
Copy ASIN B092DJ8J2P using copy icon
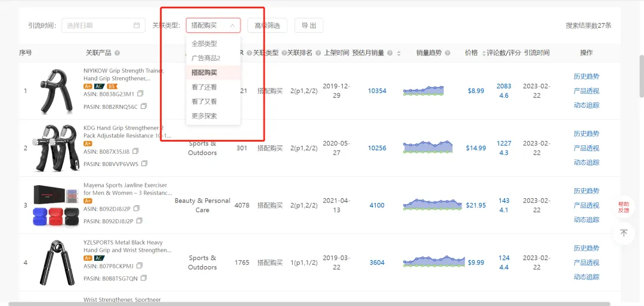click(137, 208)
